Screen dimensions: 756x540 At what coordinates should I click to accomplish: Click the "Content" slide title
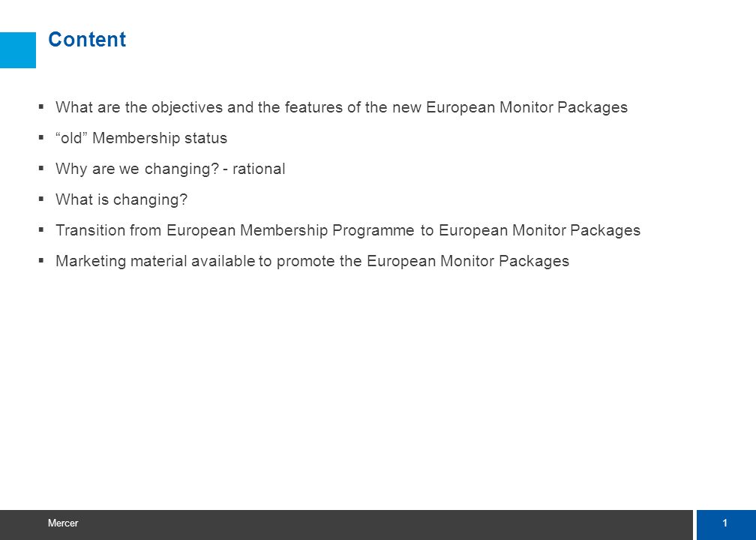pos(87,40)
